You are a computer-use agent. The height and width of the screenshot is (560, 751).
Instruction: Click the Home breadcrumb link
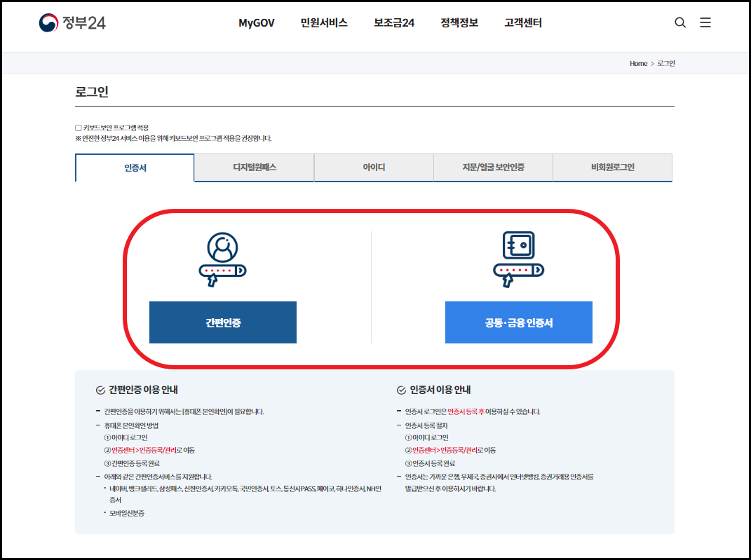pos(638,63)
